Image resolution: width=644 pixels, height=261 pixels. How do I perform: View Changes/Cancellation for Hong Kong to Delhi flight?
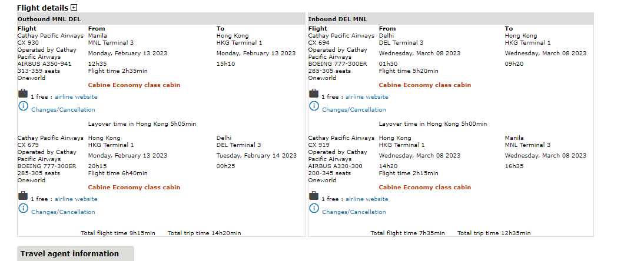(63, 212)
